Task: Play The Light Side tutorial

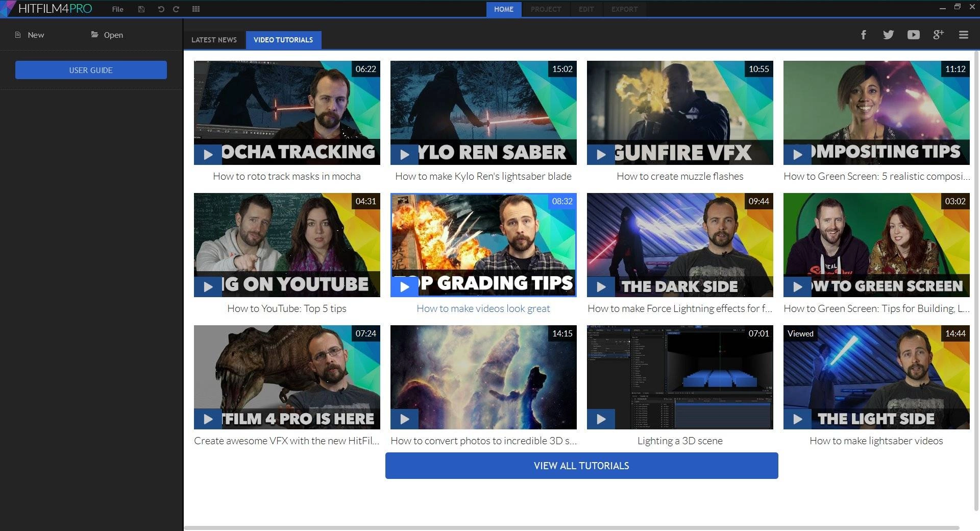Action: coord(797,419)
